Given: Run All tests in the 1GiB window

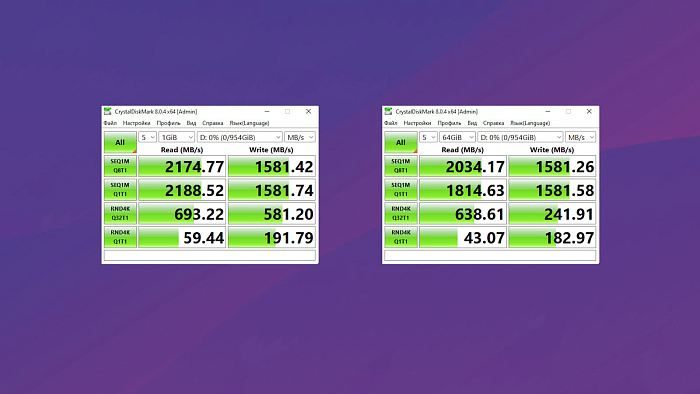Looking at the screenshot, I should point(120,142).
